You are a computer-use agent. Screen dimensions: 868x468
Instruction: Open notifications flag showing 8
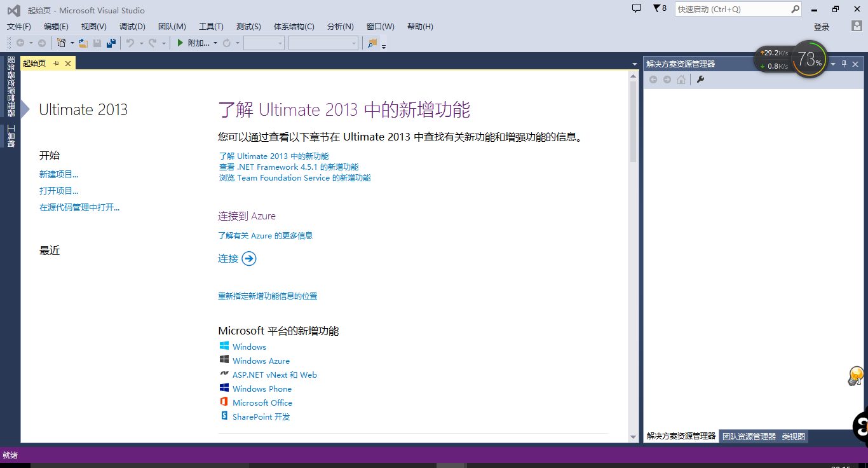660,8
